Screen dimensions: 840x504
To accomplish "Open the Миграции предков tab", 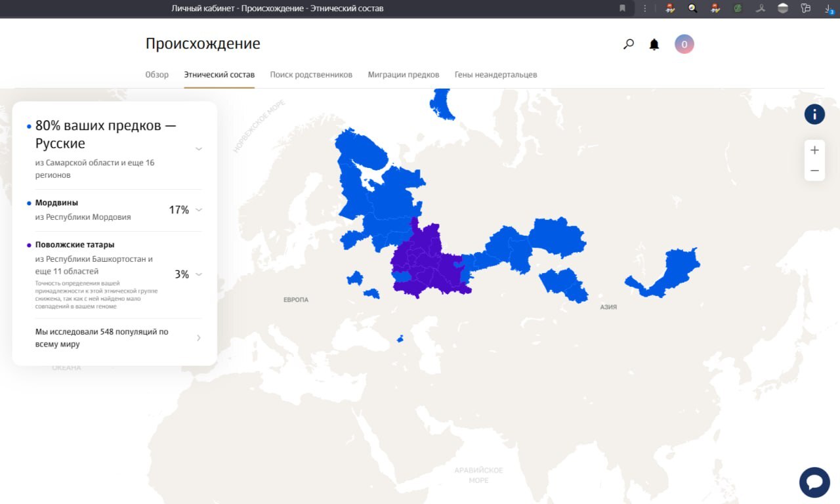I will [x=404, y=75].
